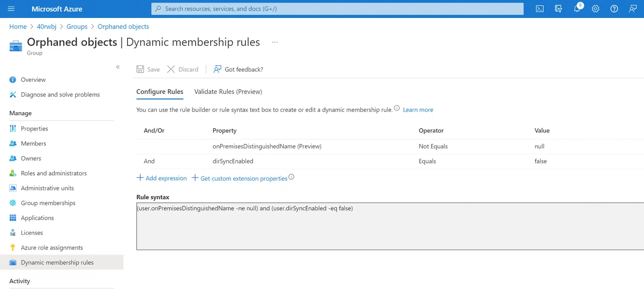This screenshot has height=290, width=644.
Task: Switch to Configure Rules tab
Action: tap(160, 91)
